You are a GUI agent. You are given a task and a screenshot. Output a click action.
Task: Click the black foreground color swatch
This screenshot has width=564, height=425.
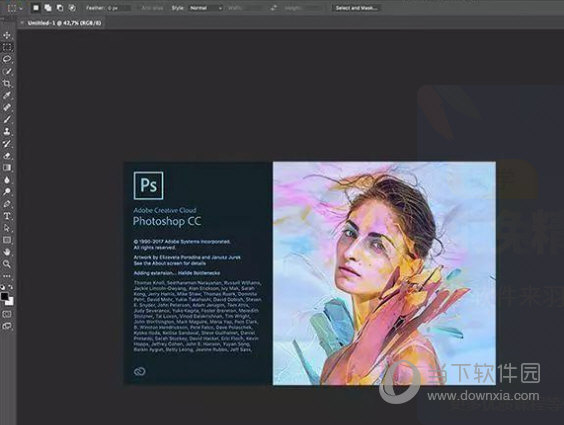(4, 296)
